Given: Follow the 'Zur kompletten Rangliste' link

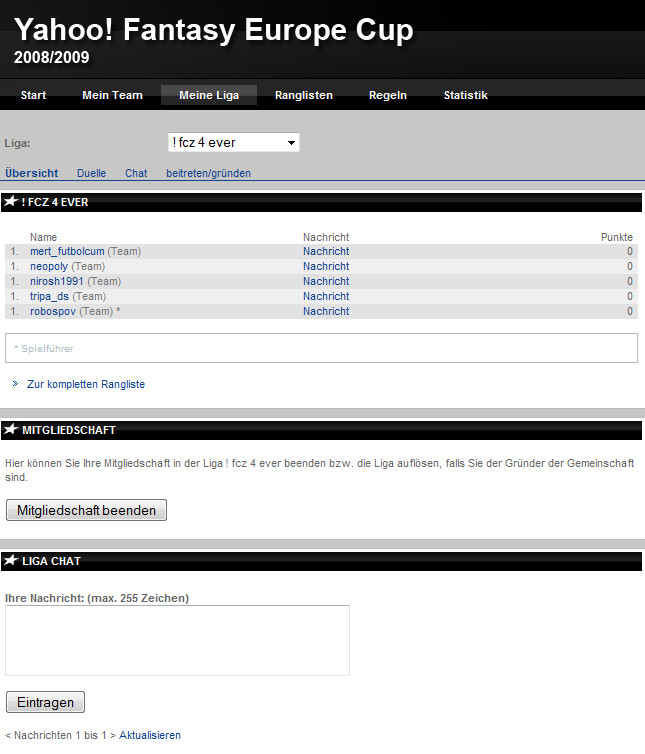Looking at the screenshot, I should point(86,384).
